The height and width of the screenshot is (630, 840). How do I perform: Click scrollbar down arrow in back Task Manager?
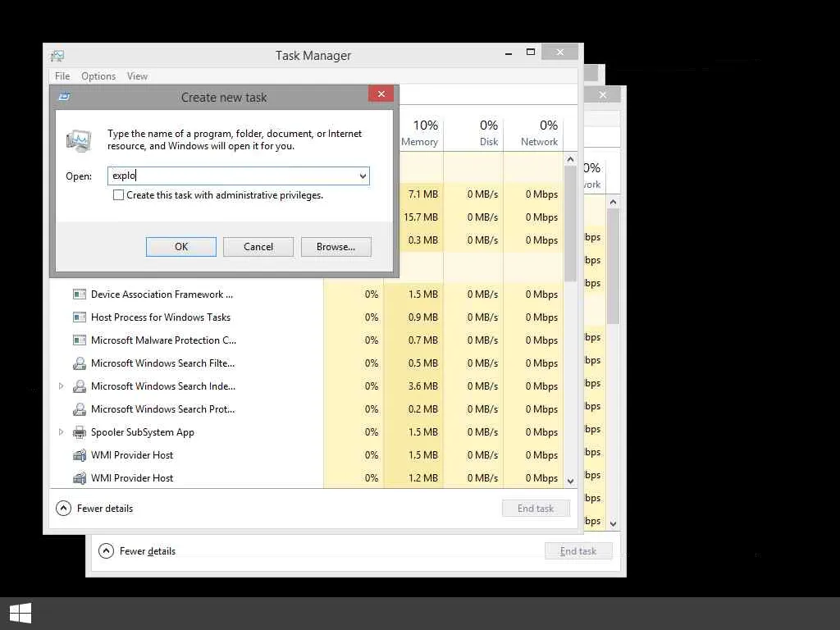pyautogui.click(x=614, y=524)
